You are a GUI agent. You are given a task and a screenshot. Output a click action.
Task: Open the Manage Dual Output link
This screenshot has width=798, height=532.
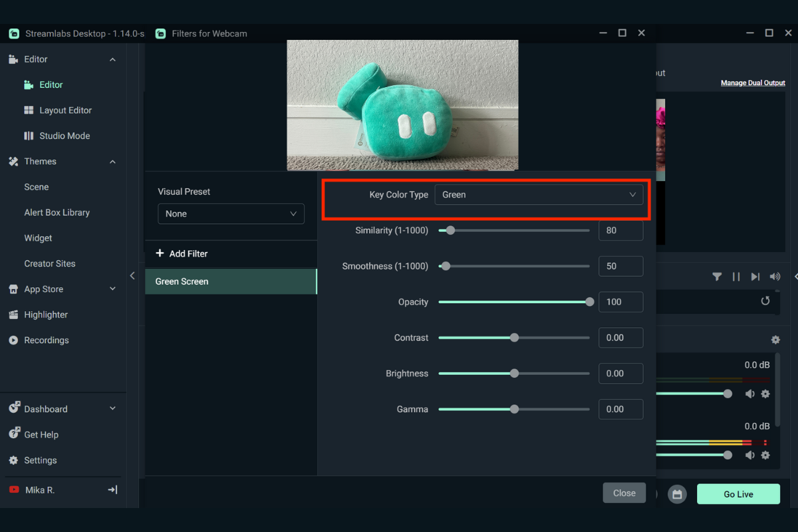click(753, 82)
